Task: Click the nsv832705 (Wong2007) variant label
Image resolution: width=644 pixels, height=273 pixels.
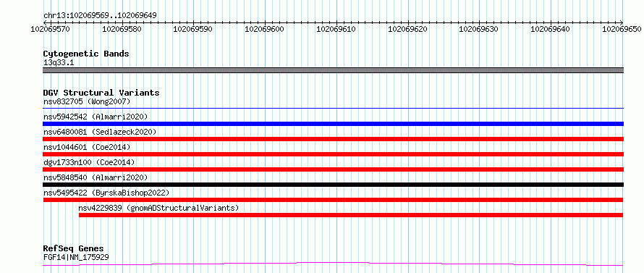Action: point(87,101)
